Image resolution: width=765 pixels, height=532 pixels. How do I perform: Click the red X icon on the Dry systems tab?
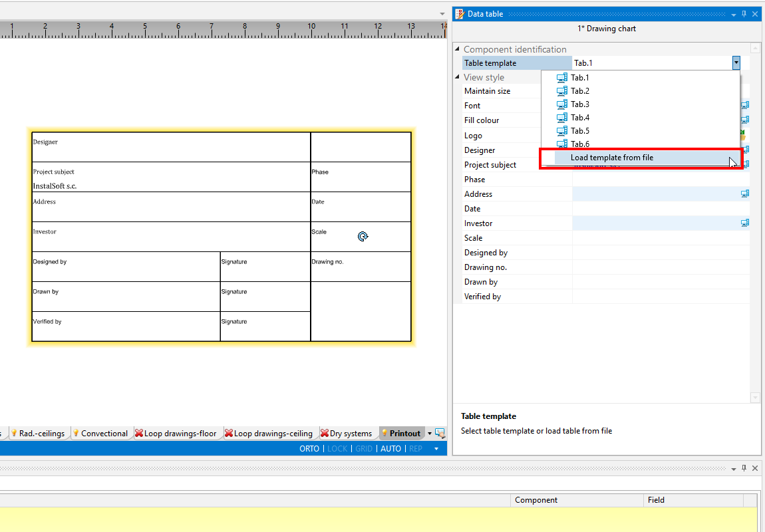[325, 434]
